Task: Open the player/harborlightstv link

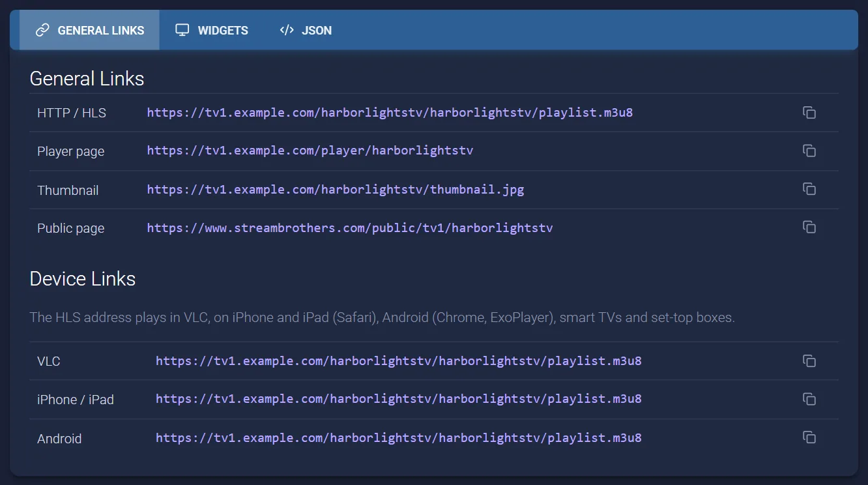Action: (x=310, y=151)
